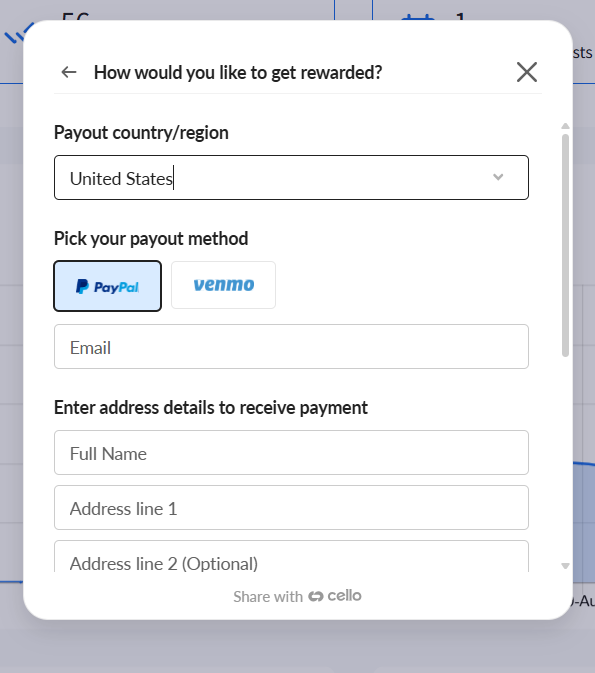Click into the Full Name field
Screen dimensions: 595x673
[x=291, y=452]
